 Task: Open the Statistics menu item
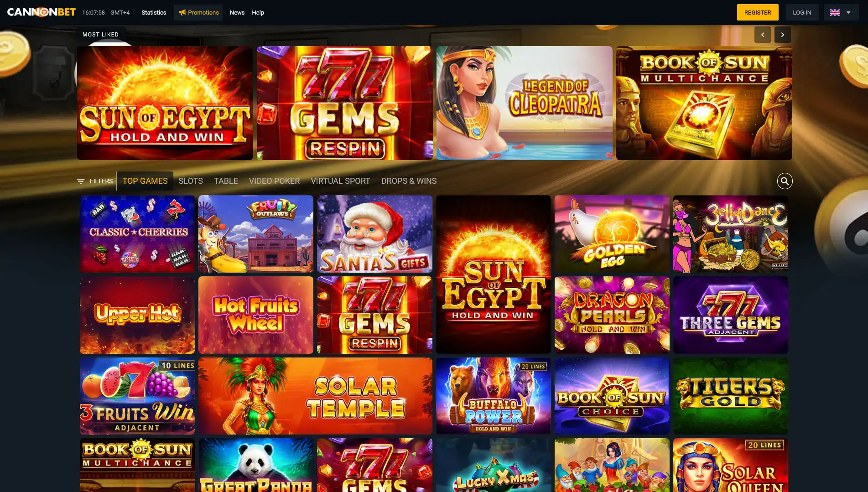click(154, 12)
